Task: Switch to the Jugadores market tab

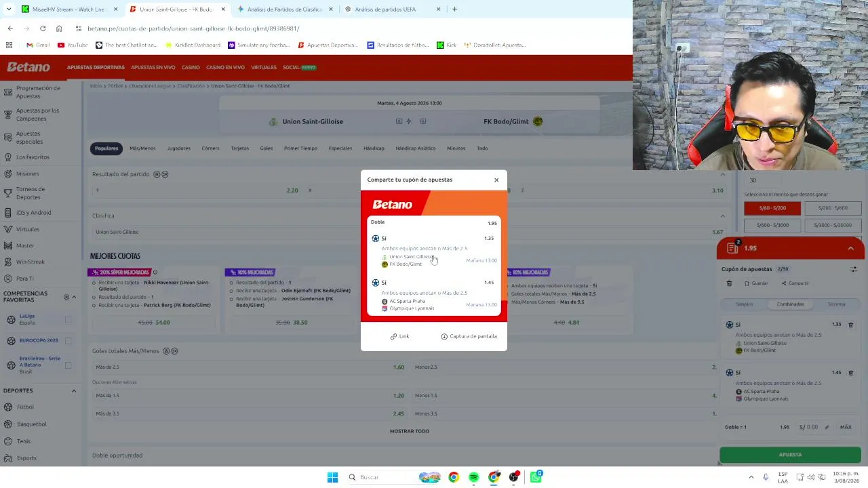Action: click(x=179, y=148)
